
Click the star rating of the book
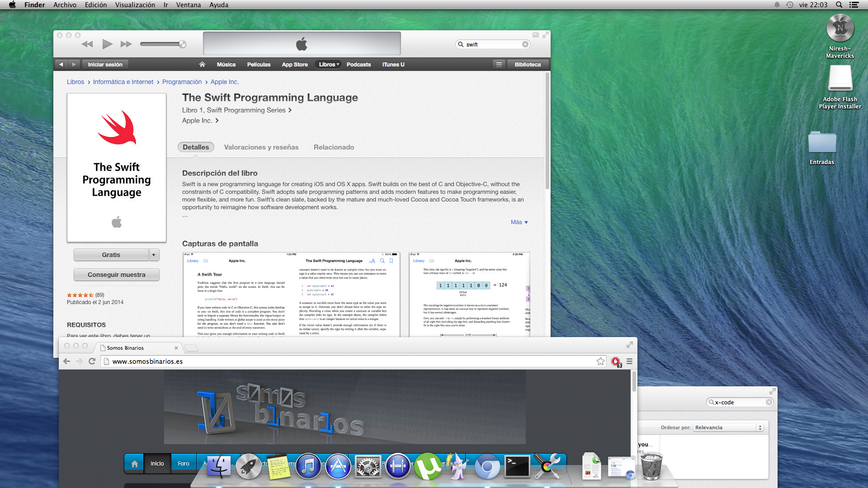coord(80,295)
